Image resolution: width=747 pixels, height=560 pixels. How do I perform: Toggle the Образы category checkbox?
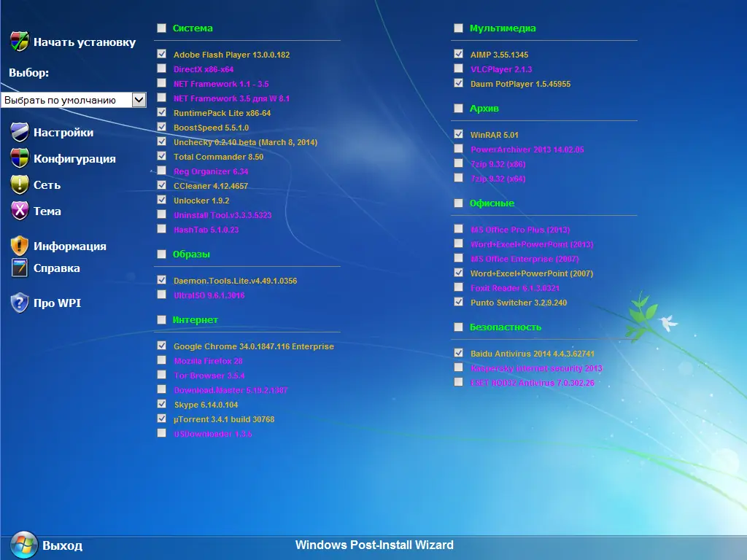pos(161,254)
